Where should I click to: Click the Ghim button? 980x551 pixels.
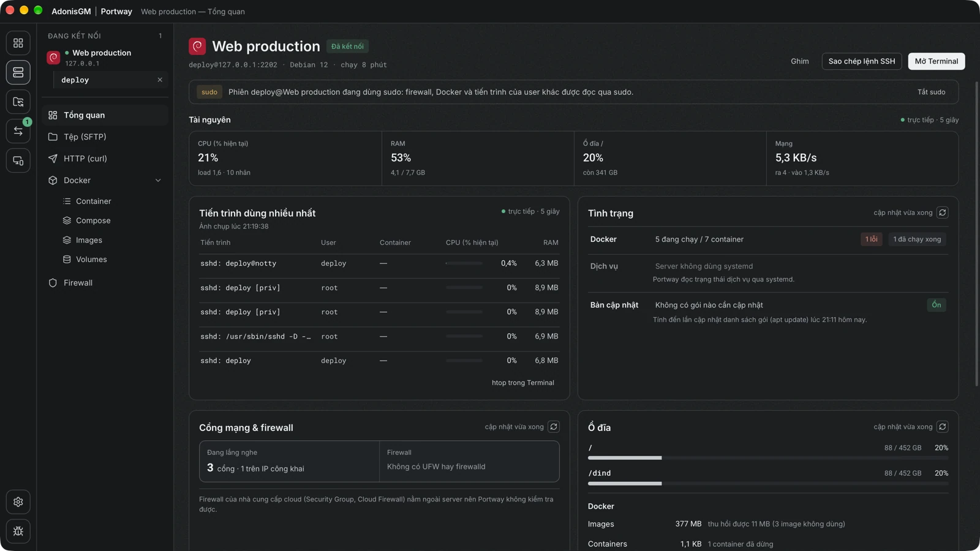tap(800, 61)
